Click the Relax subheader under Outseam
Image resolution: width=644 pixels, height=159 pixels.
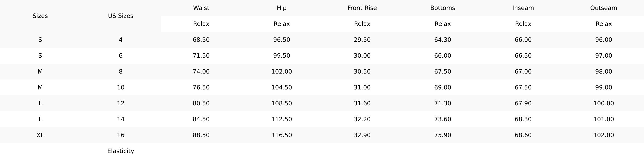coord(603,24)
